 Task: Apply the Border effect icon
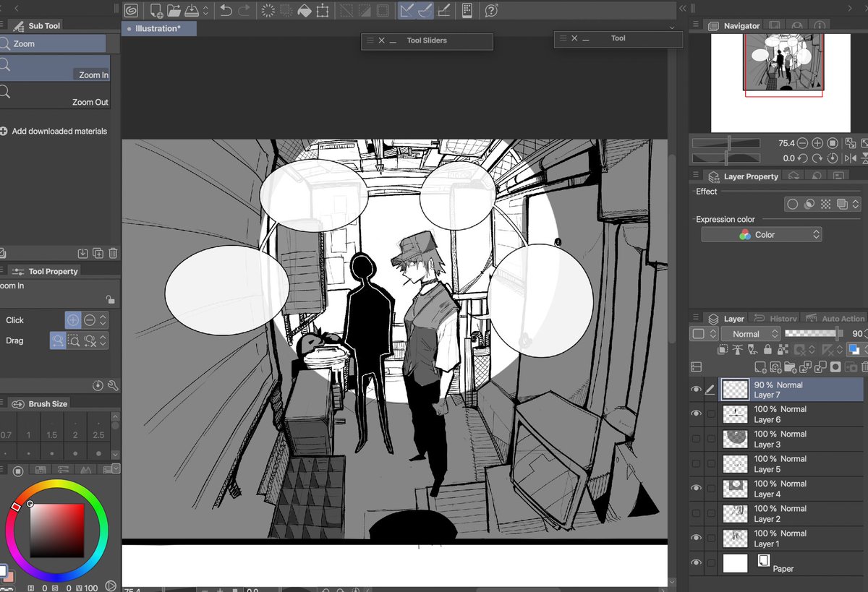(792, 205)
